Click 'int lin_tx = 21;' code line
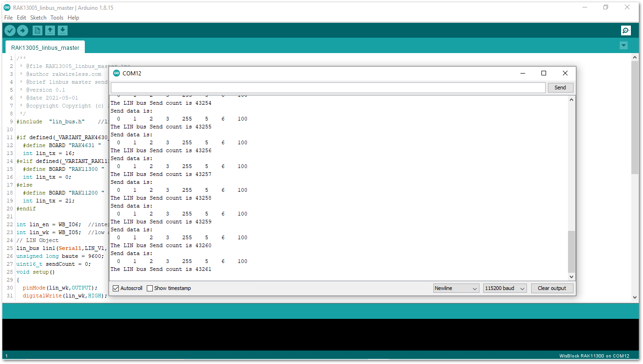The image size is (643, 364). tap(49, 201)
